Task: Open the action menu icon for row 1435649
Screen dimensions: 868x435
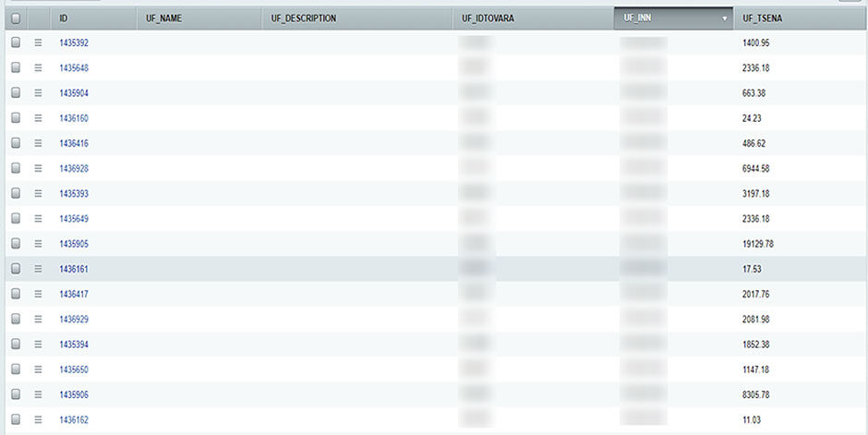Action: 38,219
